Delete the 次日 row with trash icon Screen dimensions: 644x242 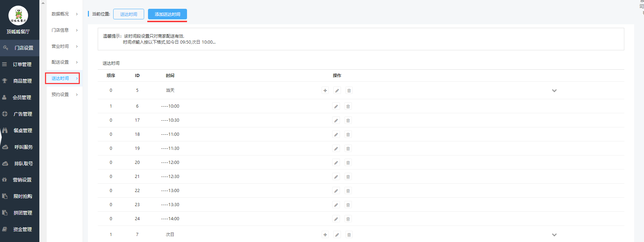click(349, 235)
